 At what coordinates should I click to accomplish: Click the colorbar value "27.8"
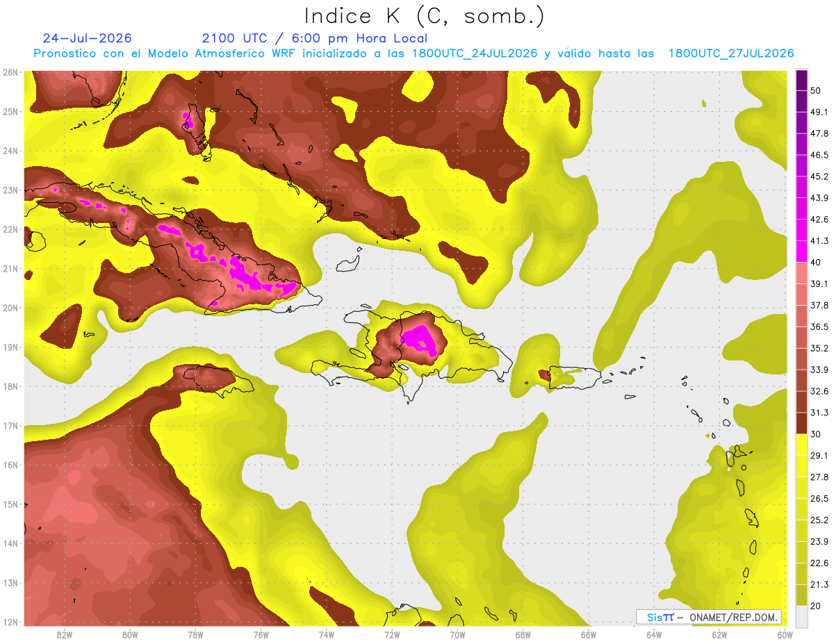tap(819, 477)
